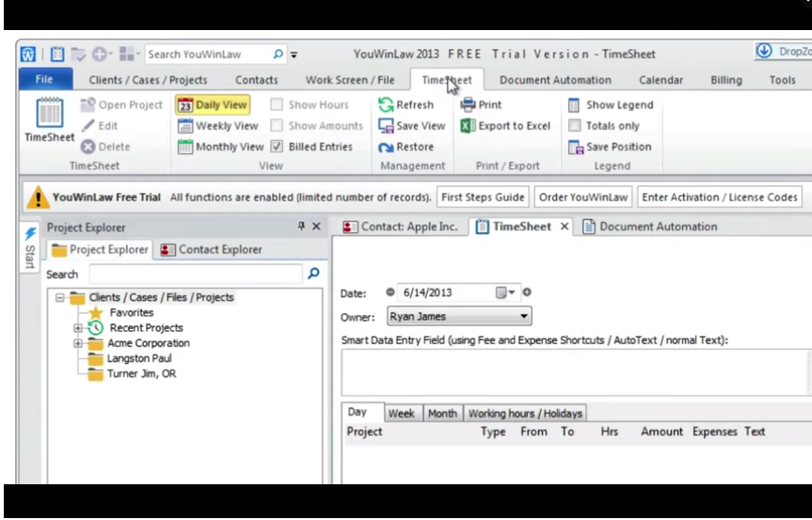Switch to Monthly View
The image size is (812, 520).
(220, 147)
